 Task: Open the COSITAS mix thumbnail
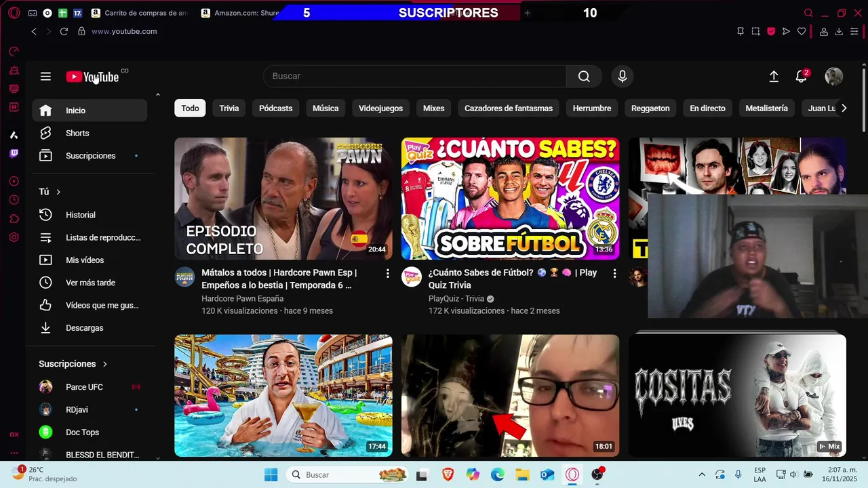point(737,395)
